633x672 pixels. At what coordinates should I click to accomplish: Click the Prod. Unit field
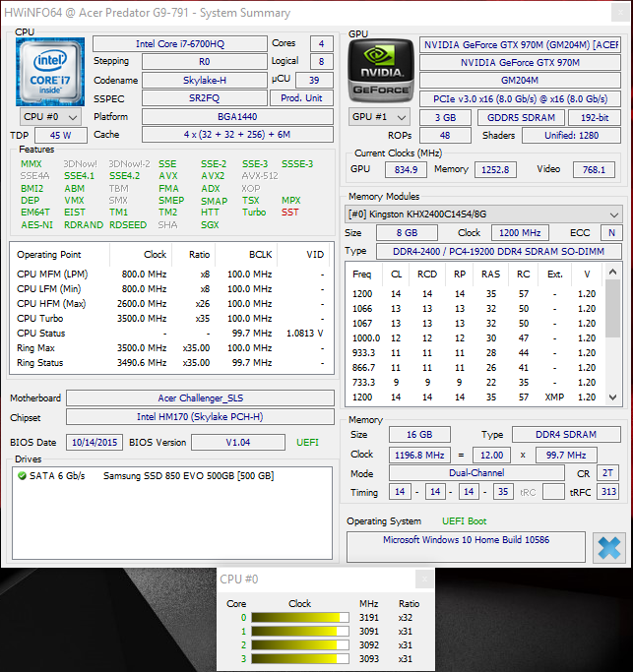[x=301, y=98]
